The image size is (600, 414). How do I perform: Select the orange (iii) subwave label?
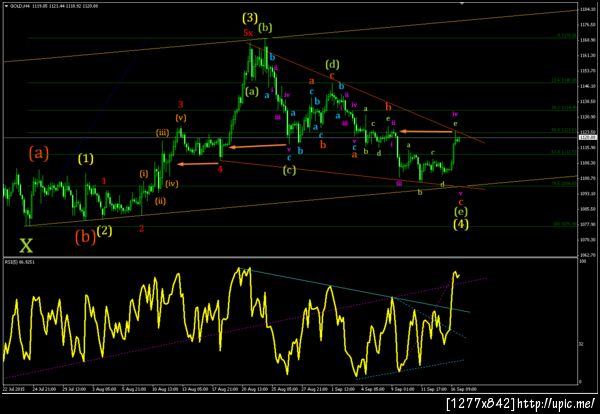(162, 133)
